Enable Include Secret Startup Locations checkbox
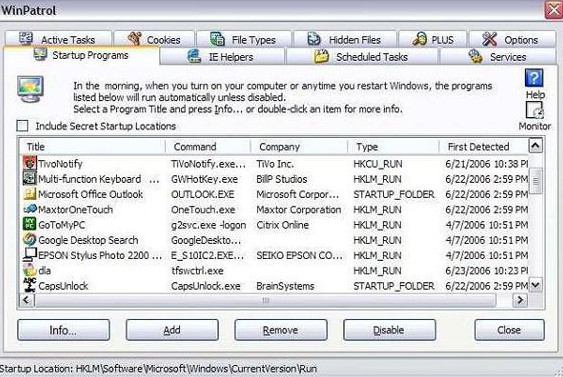The width and height of the screenshot is (563, 377). (x=22, y=126)
